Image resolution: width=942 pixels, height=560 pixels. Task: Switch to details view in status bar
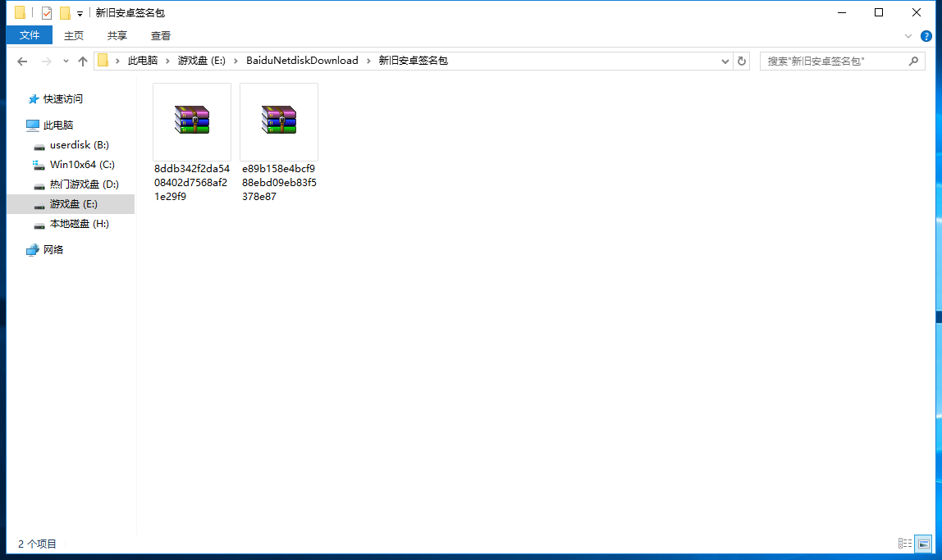[905, 544]
